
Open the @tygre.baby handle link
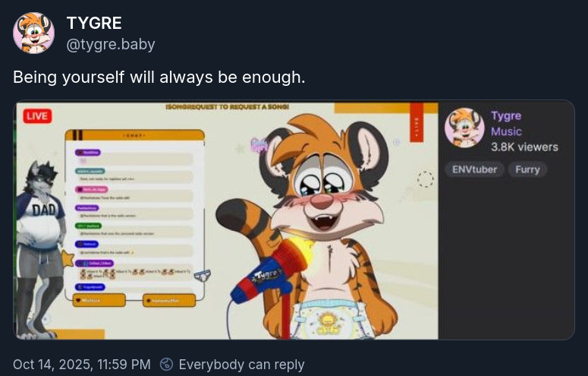[x=111, y=44]
